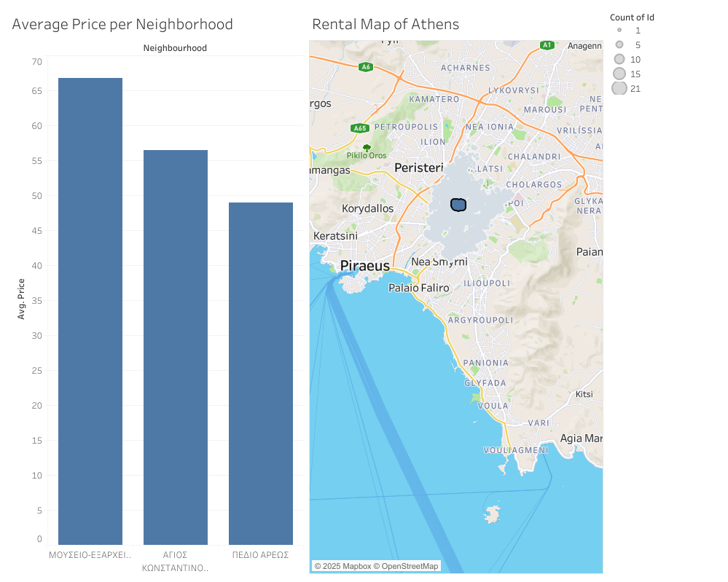This screenshot has width=728, height=582.
Task: Select the ΠΕΔΙΟ ΑΡΕΩΣ bar in the chart
Action: (x=261, y=374)
